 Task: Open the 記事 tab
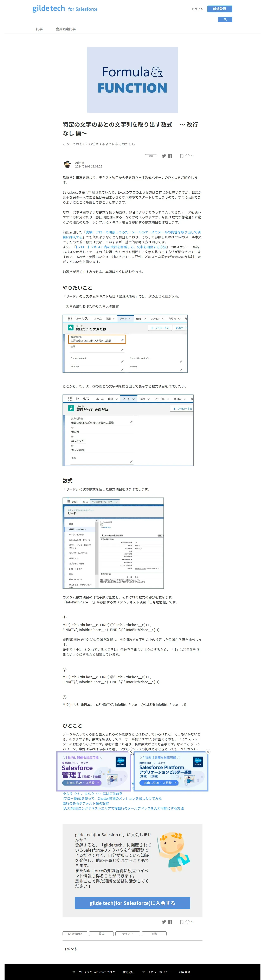point(39,29)
